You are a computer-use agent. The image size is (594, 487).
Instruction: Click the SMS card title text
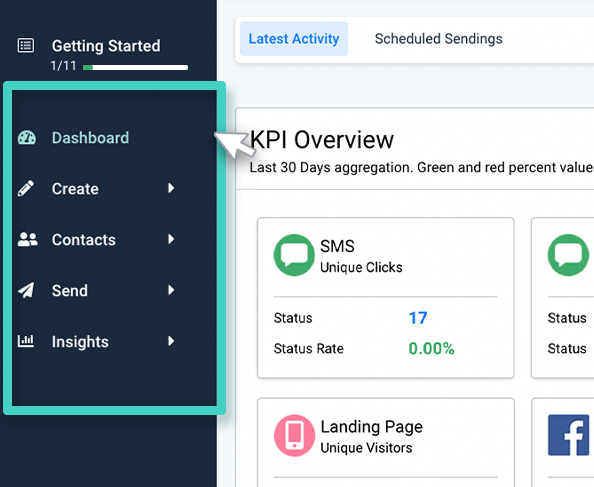pyautogui.click(x=337, y=246)
